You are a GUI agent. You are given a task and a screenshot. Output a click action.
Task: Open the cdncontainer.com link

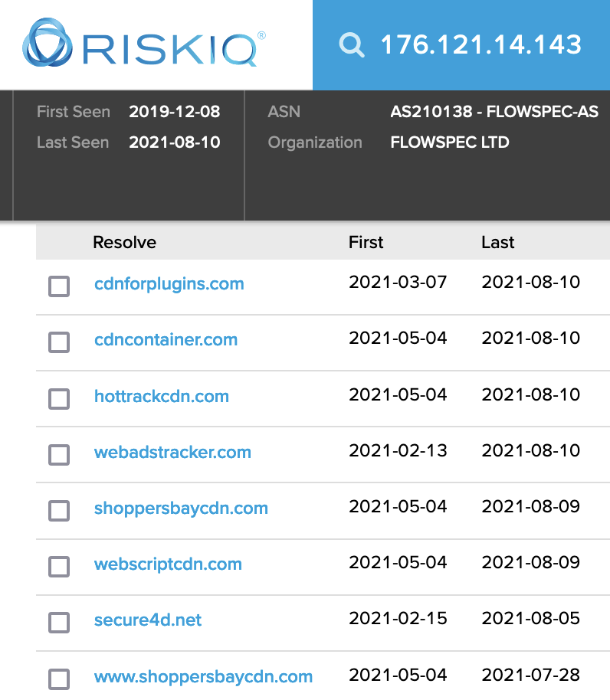(166, 340)
